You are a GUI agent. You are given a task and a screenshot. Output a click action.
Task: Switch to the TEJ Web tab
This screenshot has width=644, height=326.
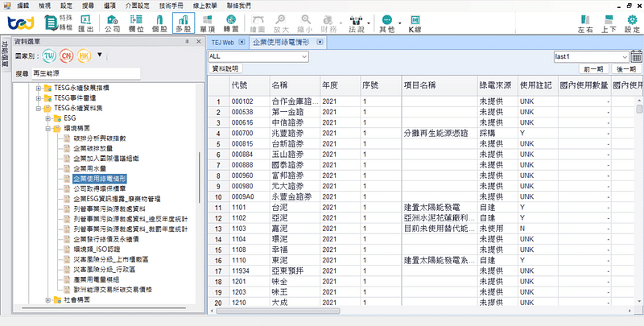(223, 43)
